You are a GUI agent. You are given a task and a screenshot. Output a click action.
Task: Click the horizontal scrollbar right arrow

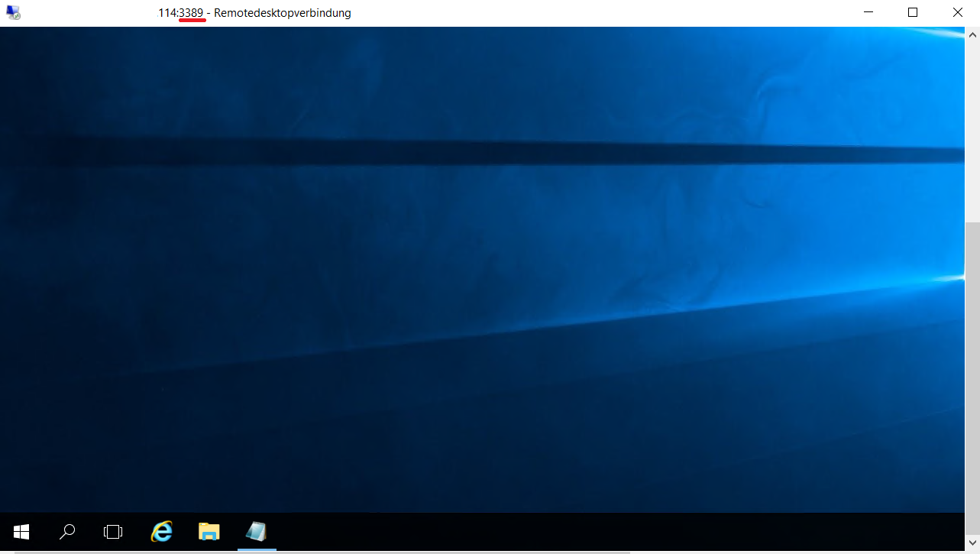959,553
